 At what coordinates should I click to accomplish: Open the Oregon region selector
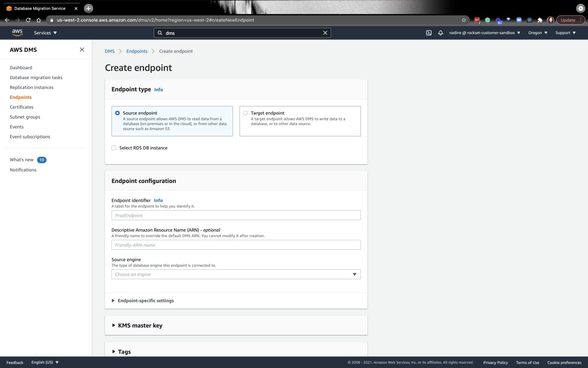click(538, 33)
